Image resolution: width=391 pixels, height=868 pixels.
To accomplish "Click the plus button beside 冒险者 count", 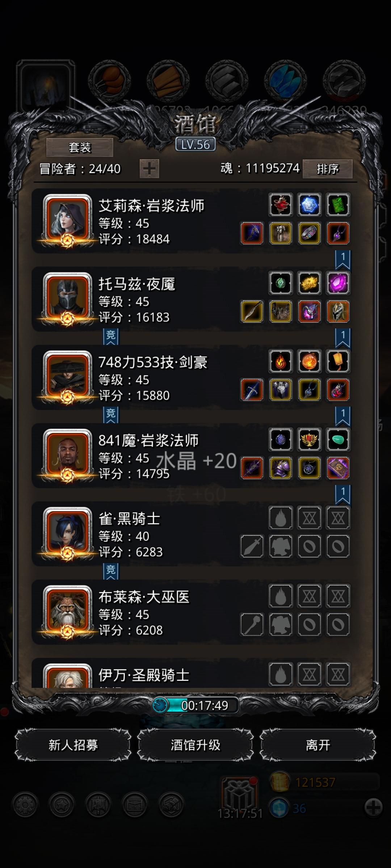I will tap(149, 169).
